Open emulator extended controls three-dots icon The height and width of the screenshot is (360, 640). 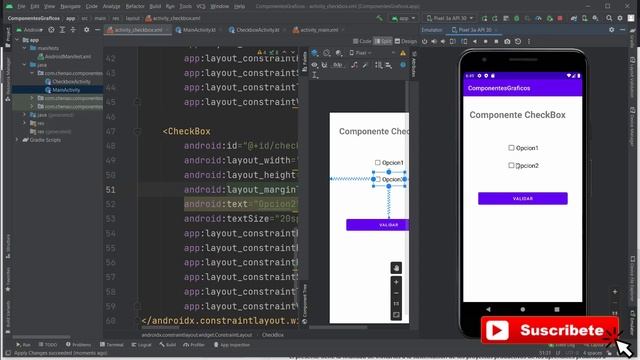(x=529, y=41)
